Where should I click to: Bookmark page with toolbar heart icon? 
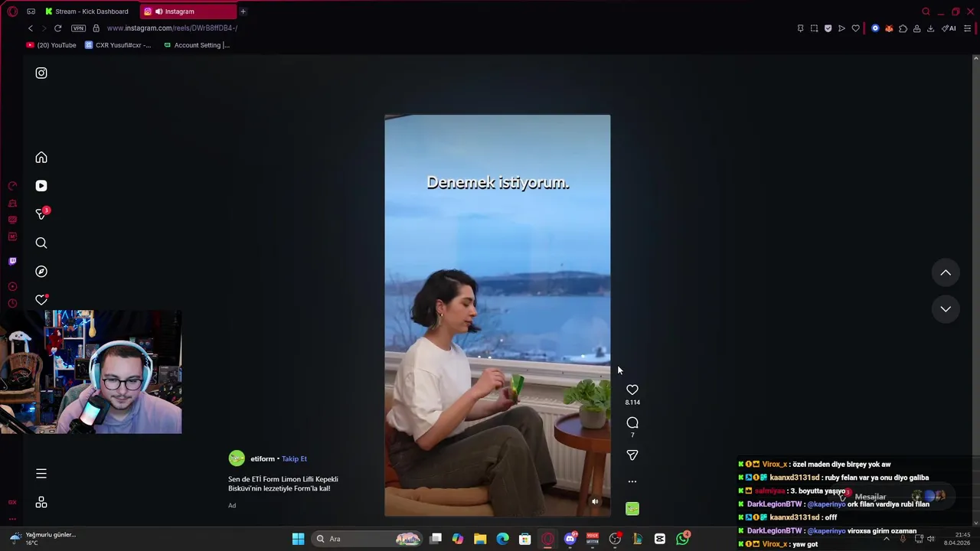coord(855,28)
